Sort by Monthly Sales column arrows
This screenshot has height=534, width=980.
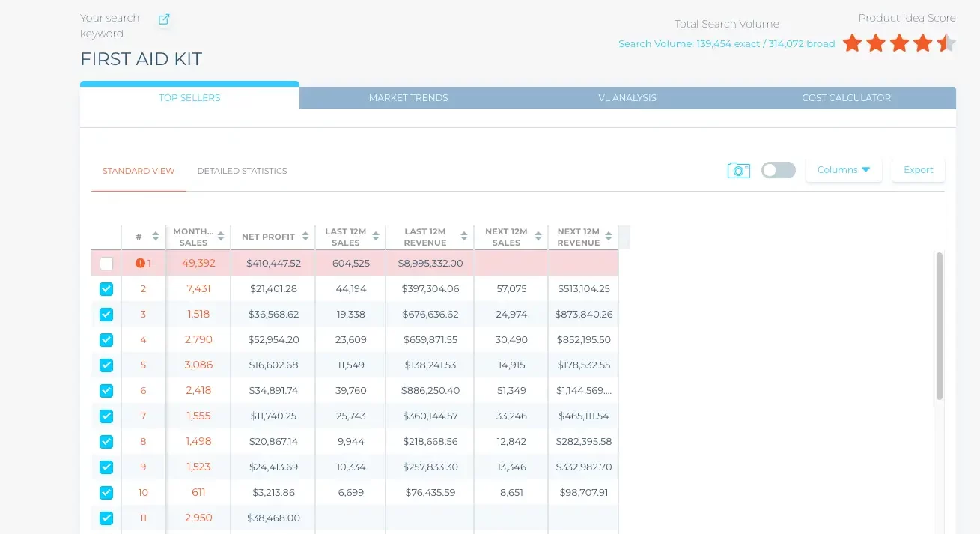tap(221, 237)
